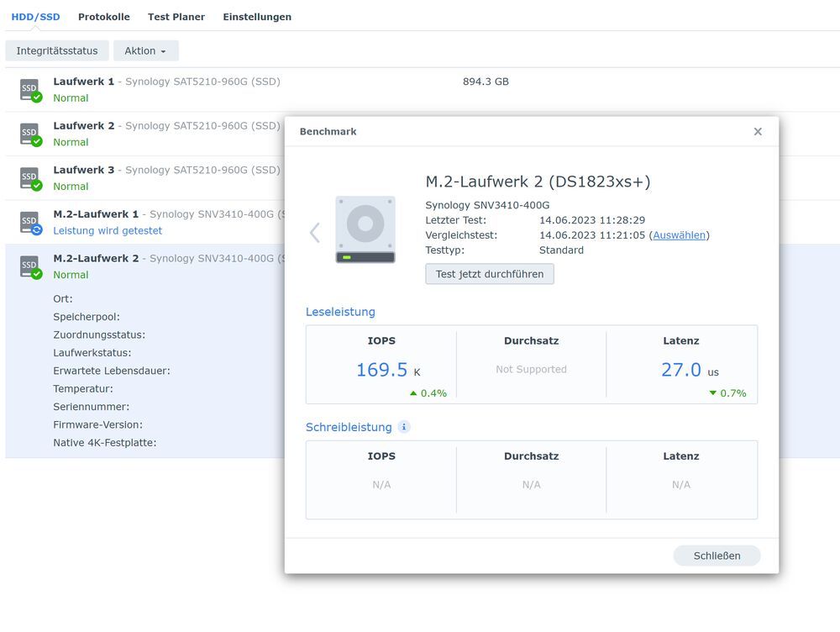The height and width of the screenshot is (632, 840).
Task: Click the M.2-Laufwerk 1 SSD testing icon
Action: pos(31,223)
